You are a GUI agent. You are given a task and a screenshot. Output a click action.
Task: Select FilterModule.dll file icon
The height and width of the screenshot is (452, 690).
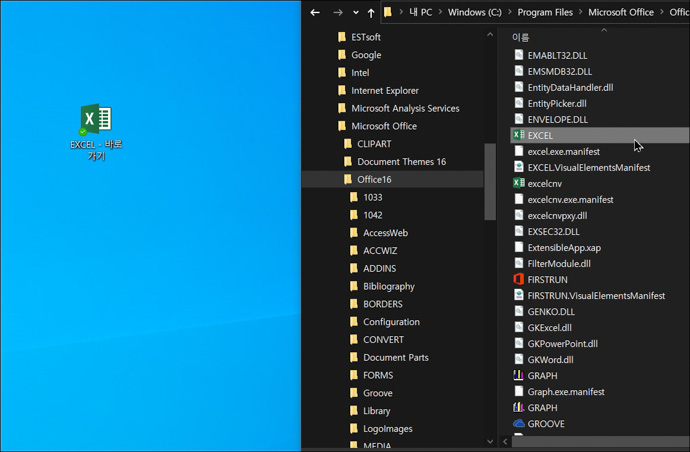tap(519, 263)
